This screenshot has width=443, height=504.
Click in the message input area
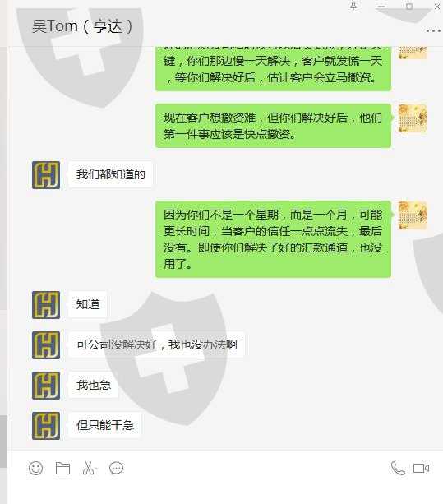[225, 492]
